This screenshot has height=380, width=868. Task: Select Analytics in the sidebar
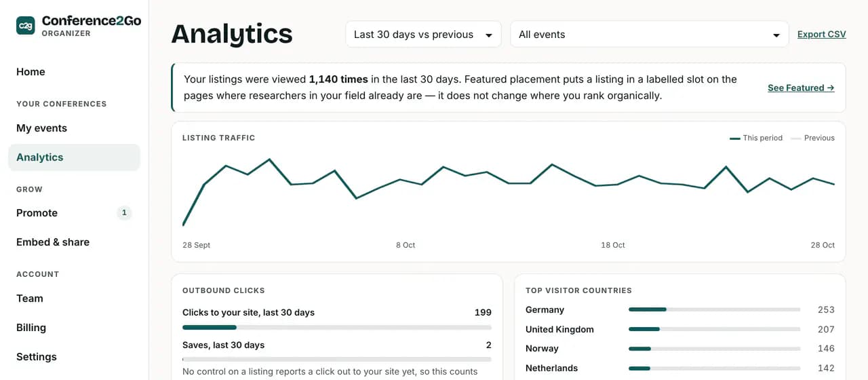[x=74, y=157]
